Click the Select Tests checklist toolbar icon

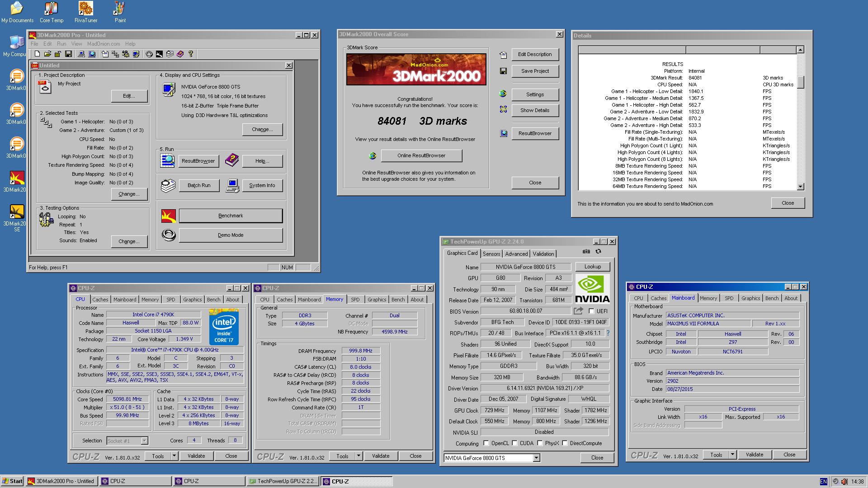[115, 54]
